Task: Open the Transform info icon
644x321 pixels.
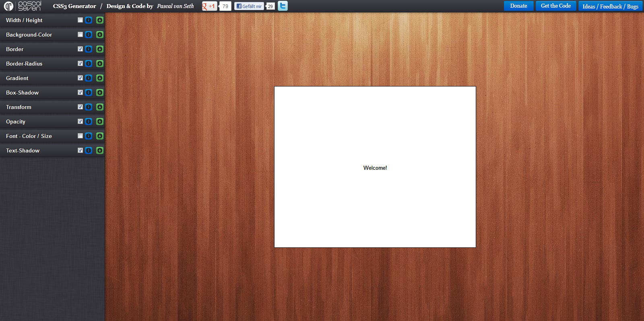Action: coord(89,107)
